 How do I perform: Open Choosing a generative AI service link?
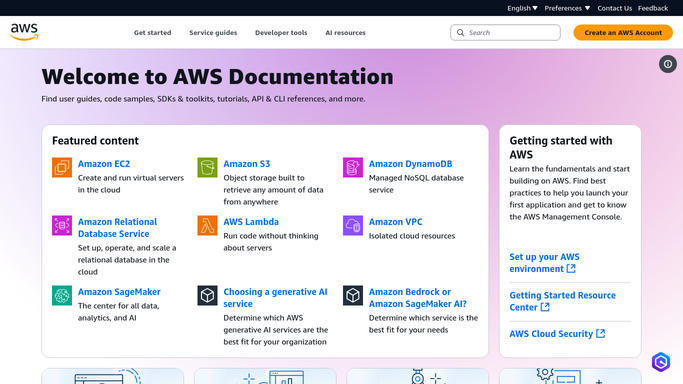(275, 298)
